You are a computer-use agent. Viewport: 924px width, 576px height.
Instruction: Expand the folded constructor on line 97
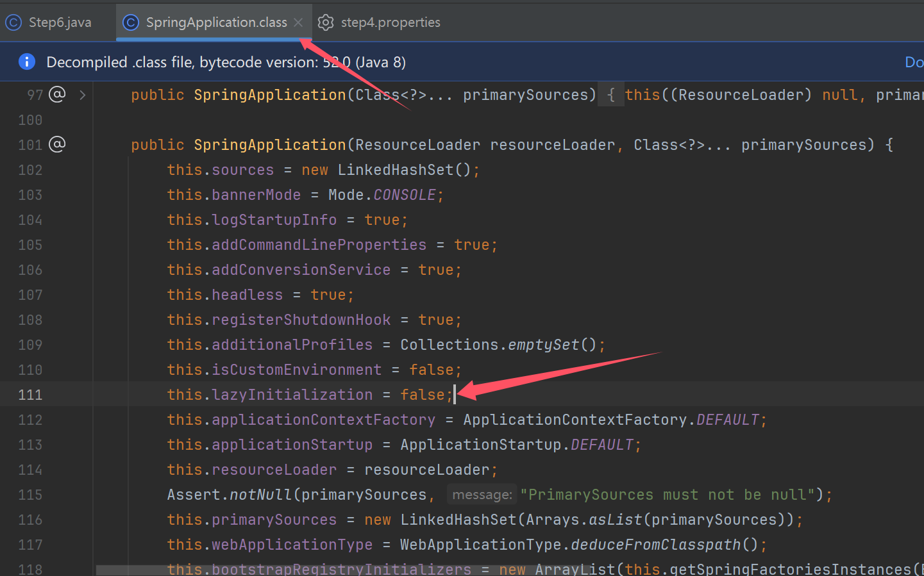(x=83, y=95)
